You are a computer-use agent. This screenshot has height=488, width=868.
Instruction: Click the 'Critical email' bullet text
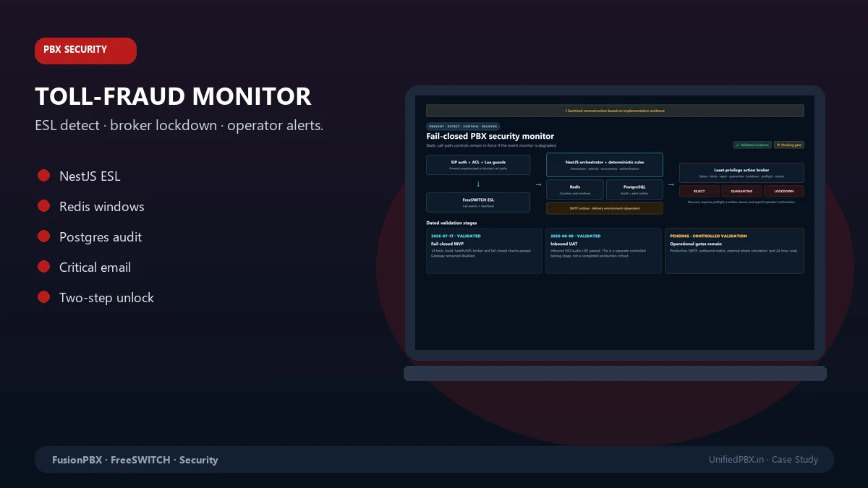95,267
